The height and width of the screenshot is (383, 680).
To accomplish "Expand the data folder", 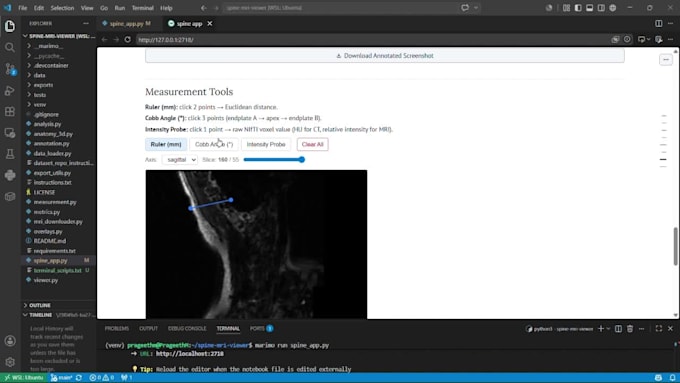I will 39,75.
